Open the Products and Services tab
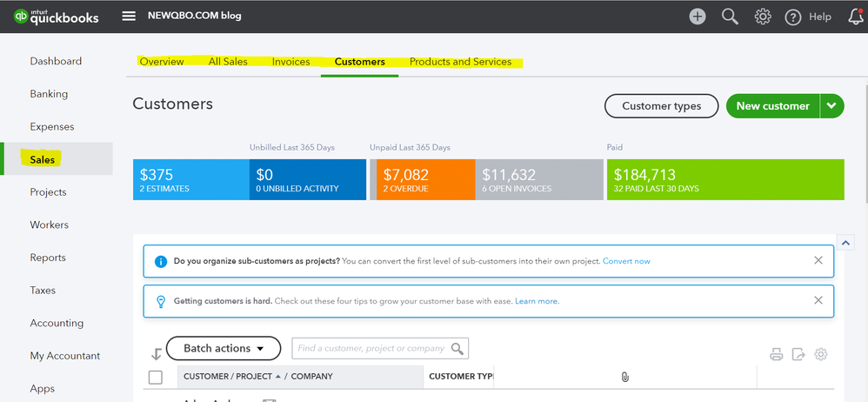This screenshot has width=868, height=402. coord(460,62)
